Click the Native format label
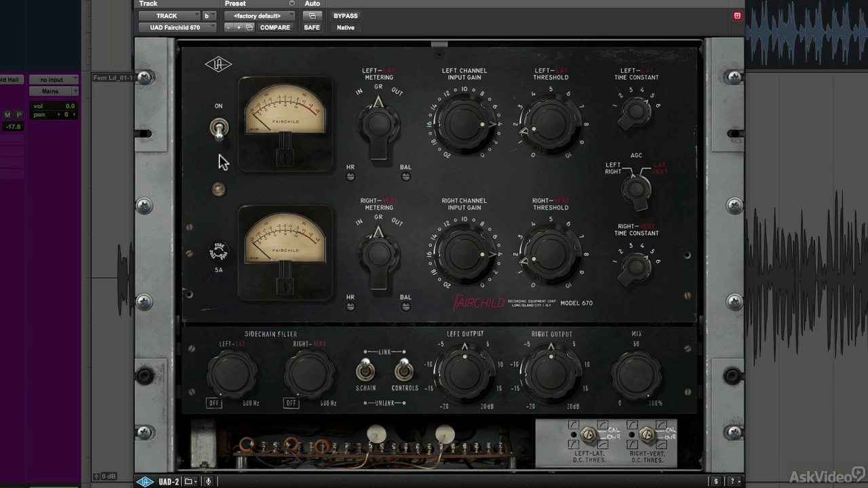The width and height of the screenshot is (868, 488). (346, 28)
